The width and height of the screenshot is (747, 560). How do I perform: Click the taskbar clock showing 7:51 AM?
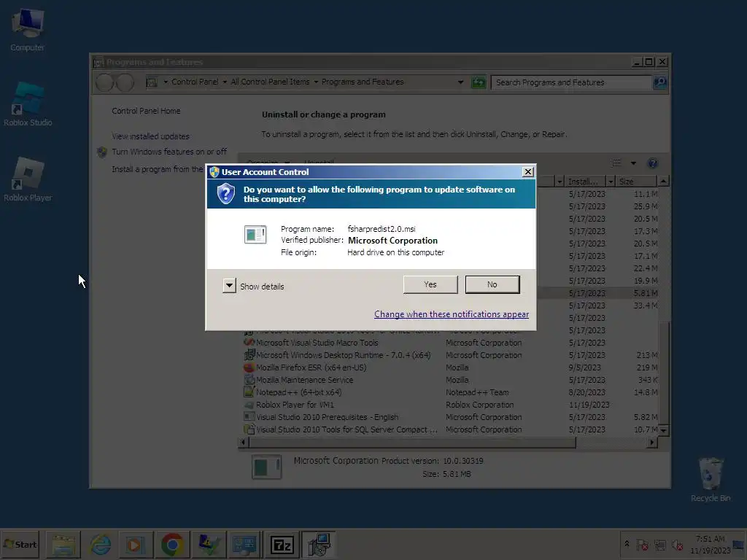pyautogui.click(x=710, y=544)
